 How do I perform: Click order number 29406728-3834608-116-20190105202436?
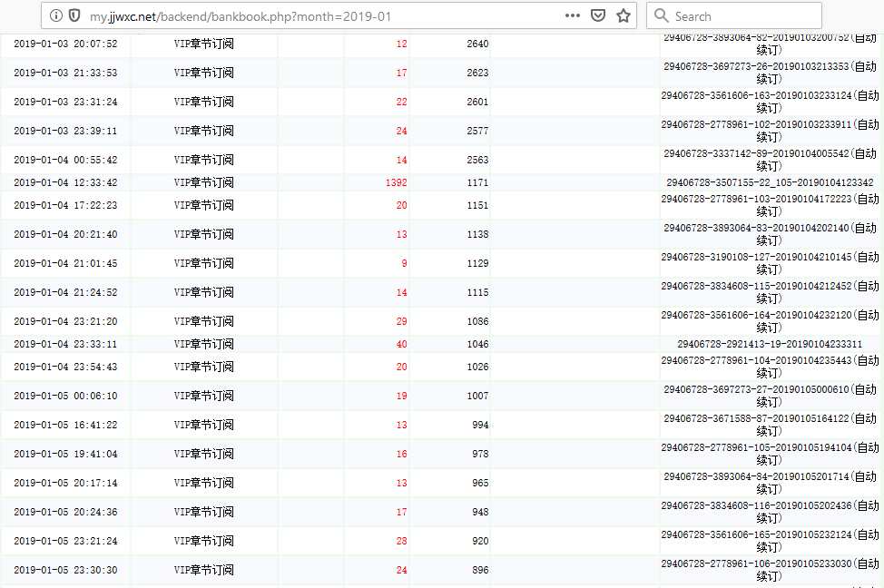[x=757, y=505]
